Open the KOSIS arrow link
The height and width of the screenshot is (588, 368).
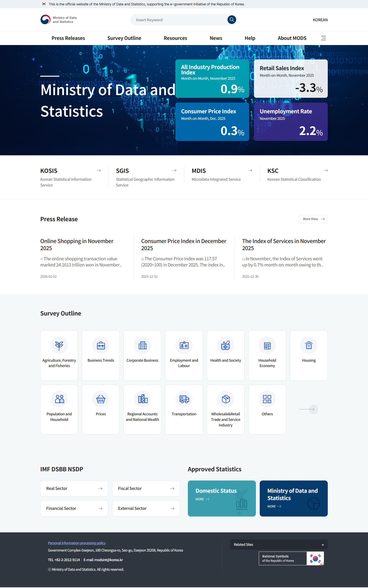tap(99, 171)
